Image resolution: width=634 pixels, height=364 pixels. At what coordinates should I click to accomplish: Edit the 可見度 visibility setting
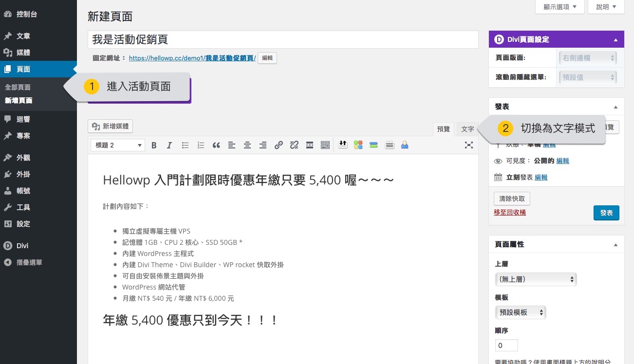pos(562,161)
